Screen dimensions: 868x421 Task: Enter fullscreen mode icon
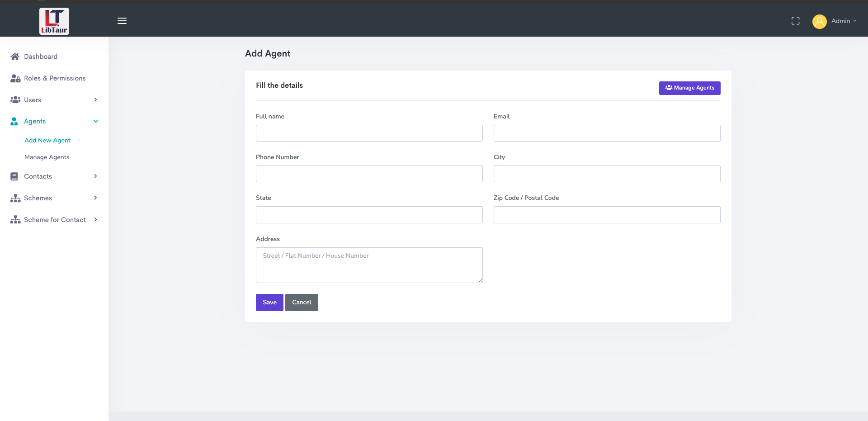click(796, 21)
